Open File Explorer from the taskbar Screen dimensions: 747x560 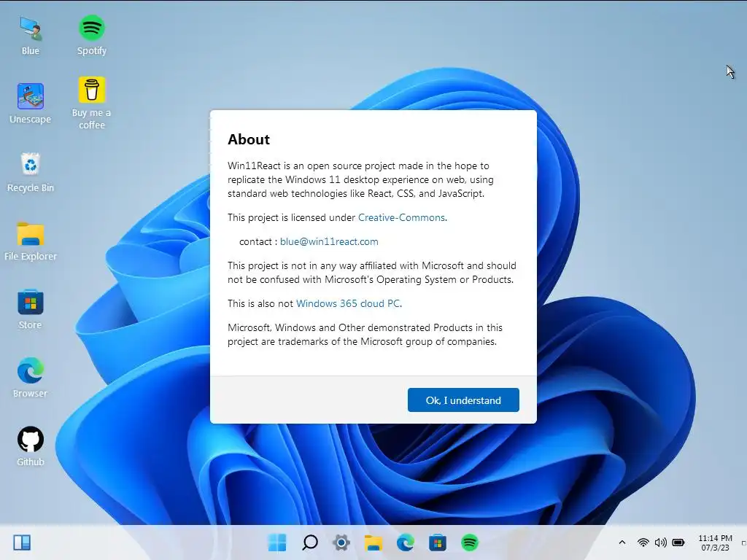tap(373, 542)
